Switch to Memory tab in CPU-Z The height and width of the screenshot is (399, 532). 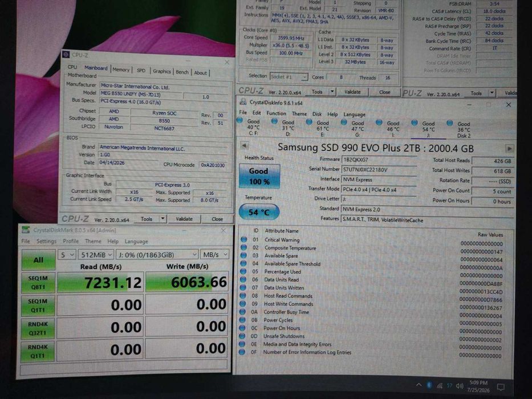tap(121, 69)
